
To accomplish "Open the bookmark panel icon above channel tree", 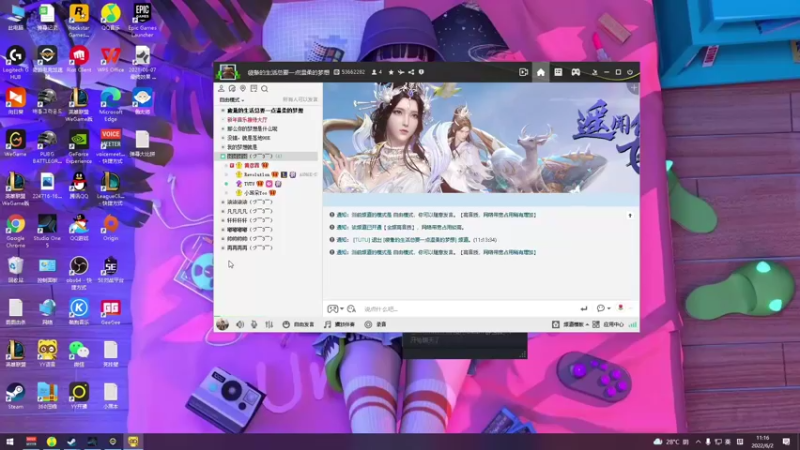I will click(x=254, y=89).
